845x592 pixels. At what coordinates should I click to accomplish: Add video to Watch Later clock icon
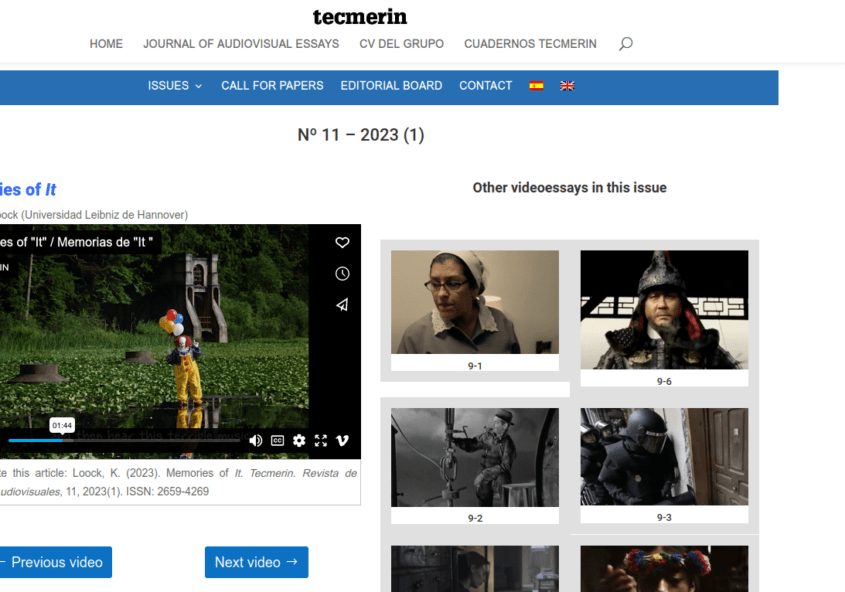point(342,273)
